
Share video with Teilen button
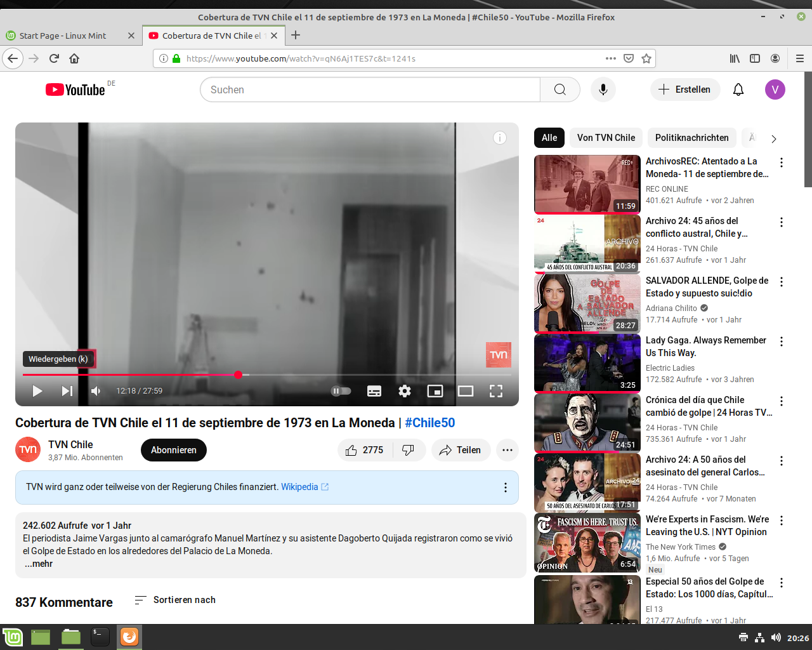(461, 450)
